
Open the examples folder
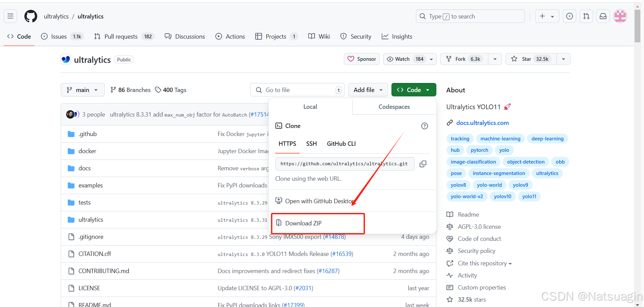tap(91, 185)
